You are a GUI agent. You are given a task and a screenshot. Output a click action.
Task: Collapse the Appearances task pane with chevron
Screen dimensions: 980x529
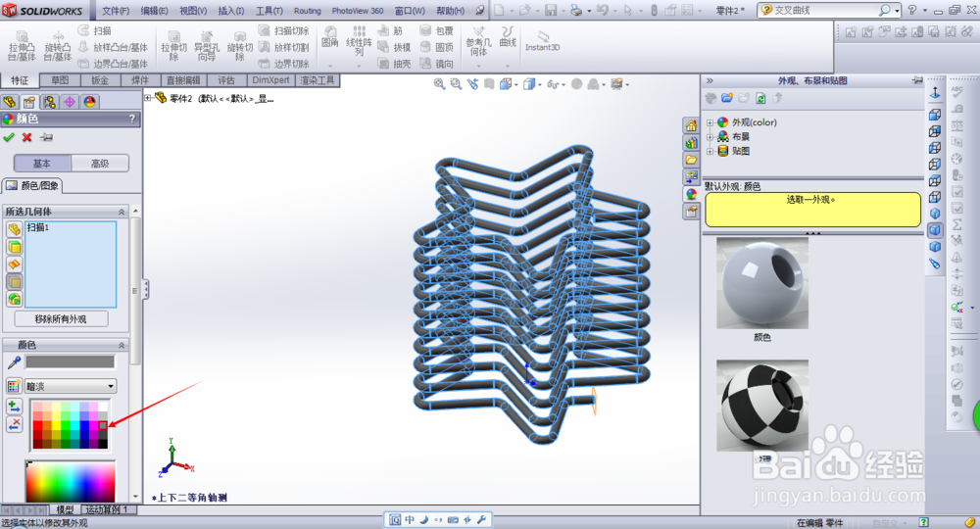(710, 80)
